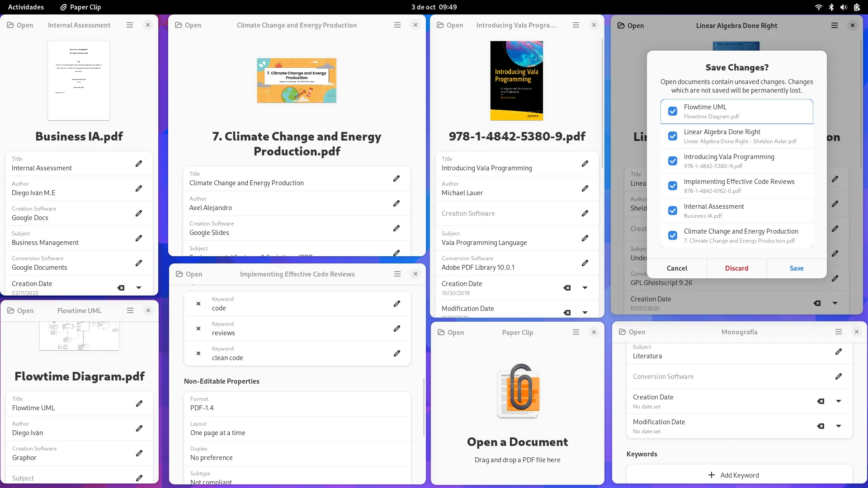Toggle Climate Change and Energy Production checkbox
This screenshot has height=488, width=868.
pos(673,235)
